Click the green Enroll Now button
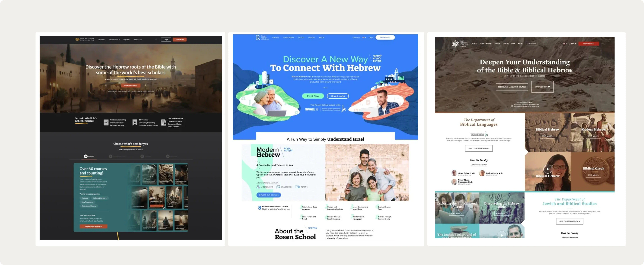 coord(313,96)
